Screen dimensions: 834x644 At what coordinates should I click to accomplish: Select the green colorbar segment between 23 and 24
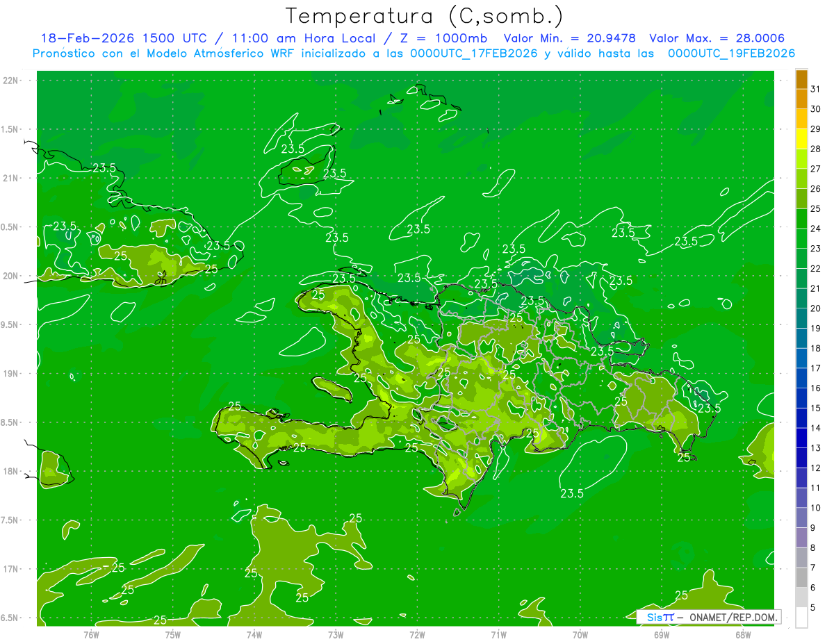801,239
